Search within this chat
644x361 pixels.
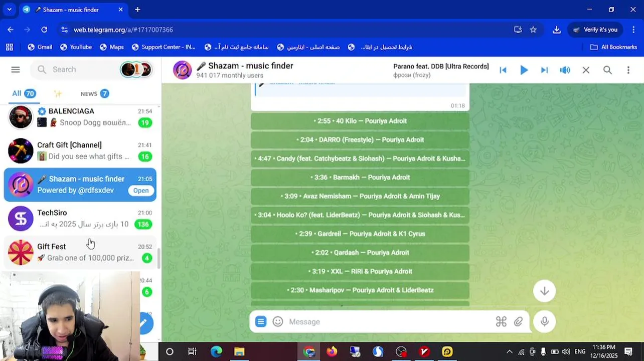[607, 70]
